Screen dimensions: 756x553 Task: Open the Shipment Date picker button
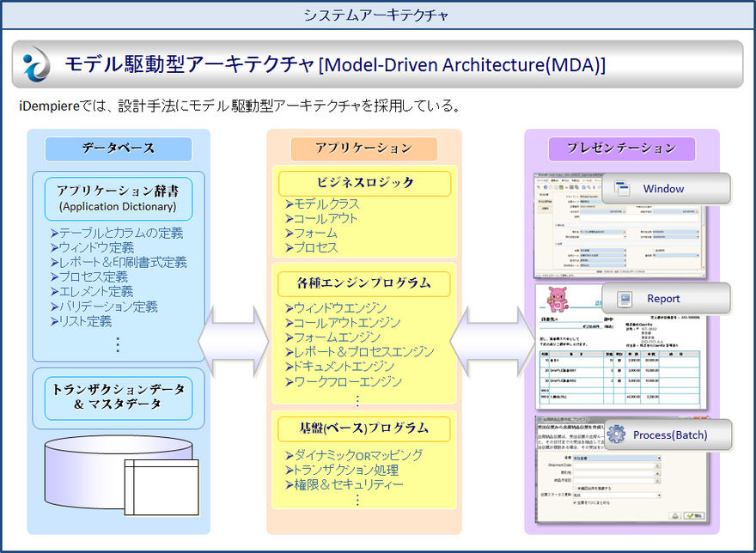click(x=658, y=466)
